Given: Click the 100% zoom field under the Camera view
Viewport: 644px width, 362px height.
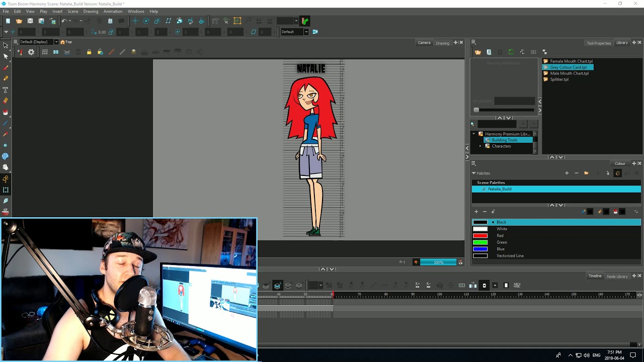Looking at the screenshot, I should point(438,262).
